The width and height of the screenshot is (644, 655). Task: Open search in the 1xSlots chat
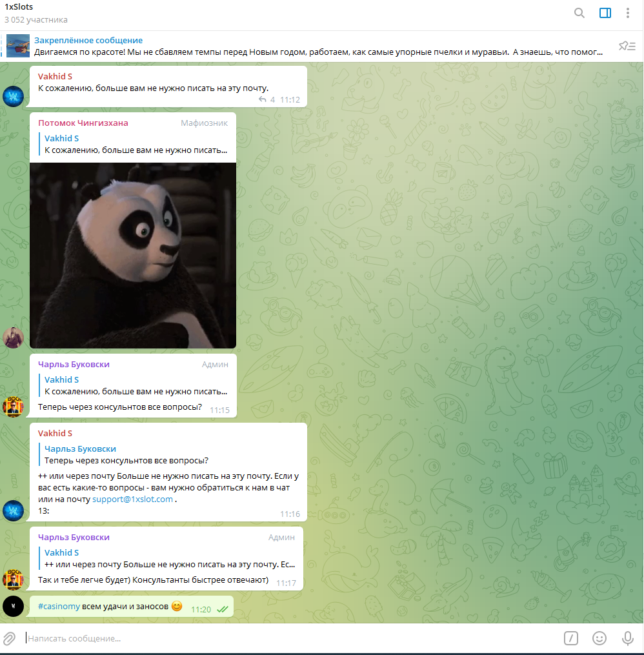pos(579,13)
